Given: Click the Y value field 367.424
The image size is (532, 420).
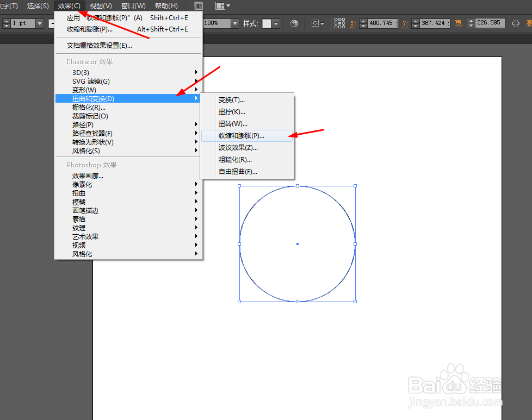Looking at the screenshot, I should [435, 23].
